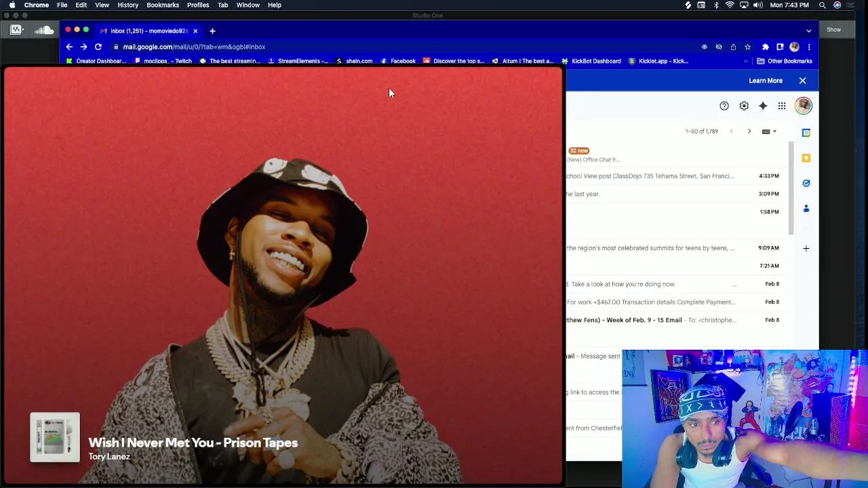Image resolution: width=868 pixels, height=488 pixels.
Task: Open shein.com bookmark
Action: point(354,61)
